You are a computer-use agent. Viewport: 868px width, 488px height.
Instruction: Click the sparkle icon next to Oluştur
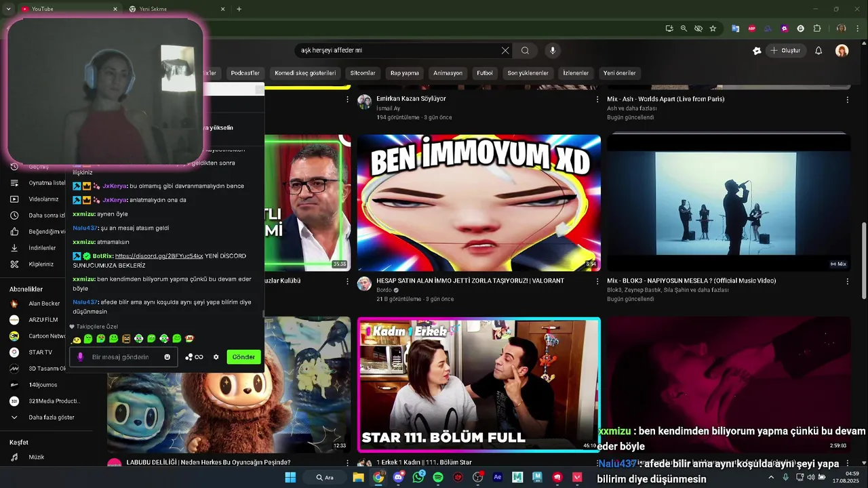(x=757, y=51)
